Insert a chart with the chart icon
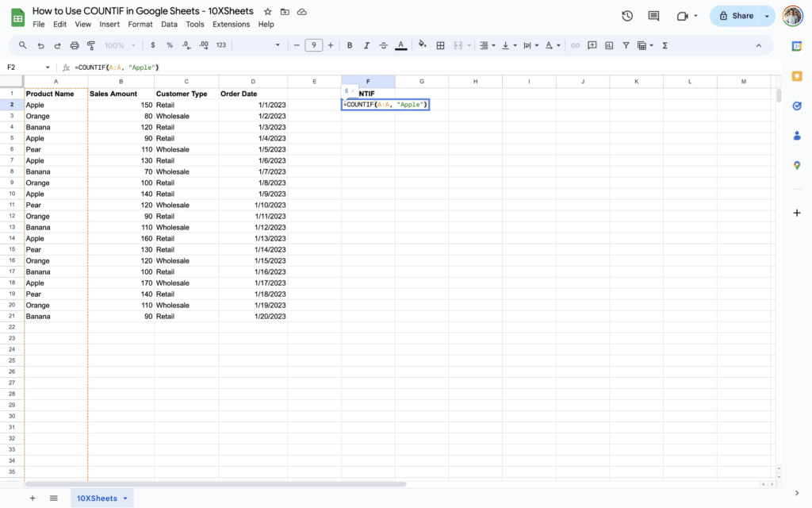 coord(607,45)
